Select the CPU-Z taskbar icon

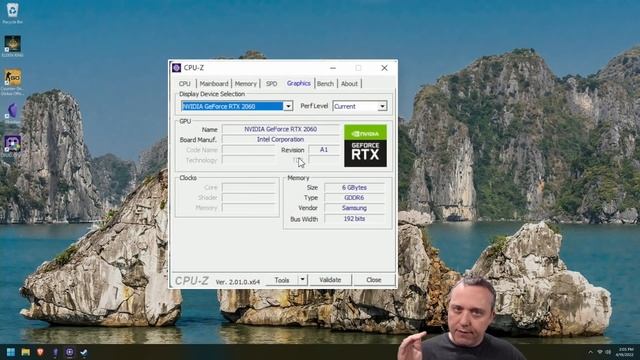[70, 352]
